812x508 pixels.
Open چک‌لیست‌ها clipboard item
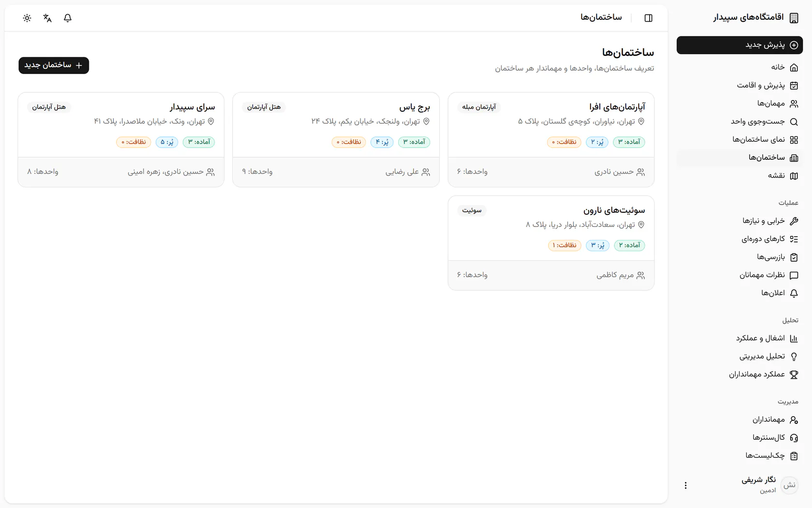click(x=739, y=456)
